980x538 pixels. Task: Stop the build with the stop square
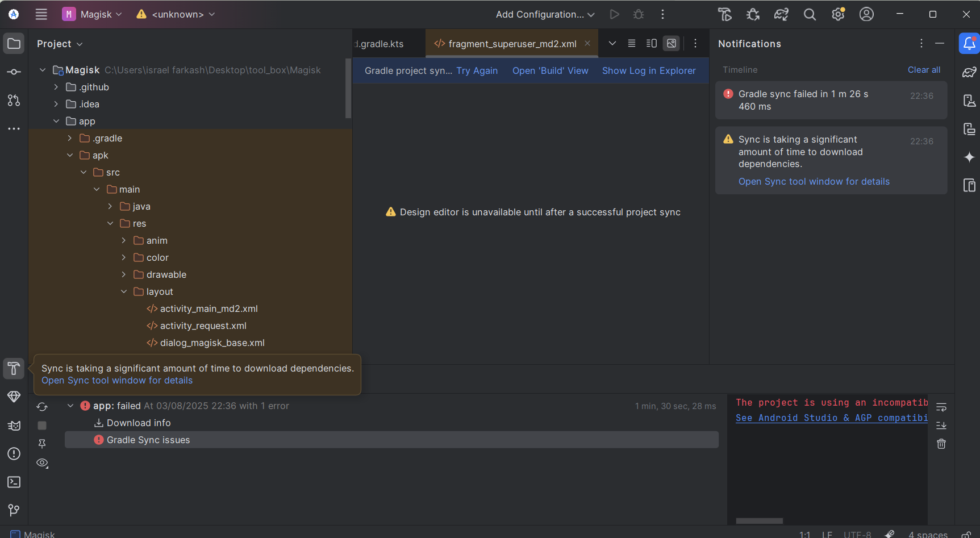(42, 426)
